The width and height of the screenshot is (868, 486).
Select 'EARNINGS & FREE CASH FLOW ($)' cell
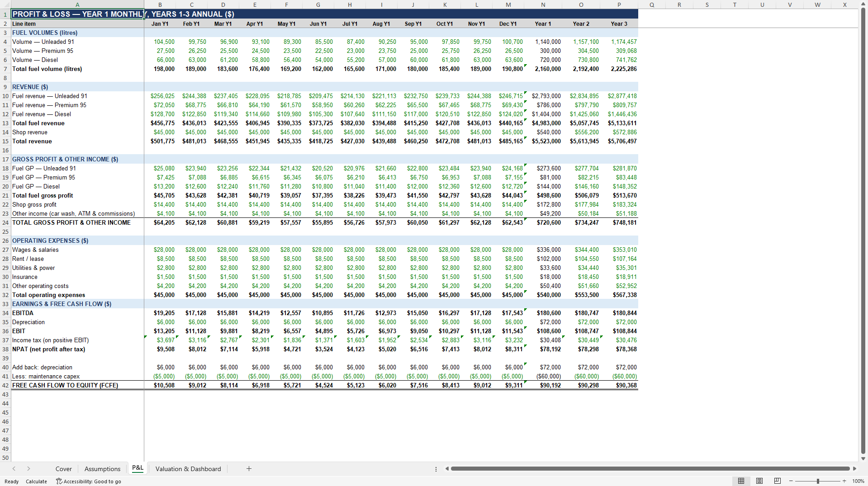[77, 304]
